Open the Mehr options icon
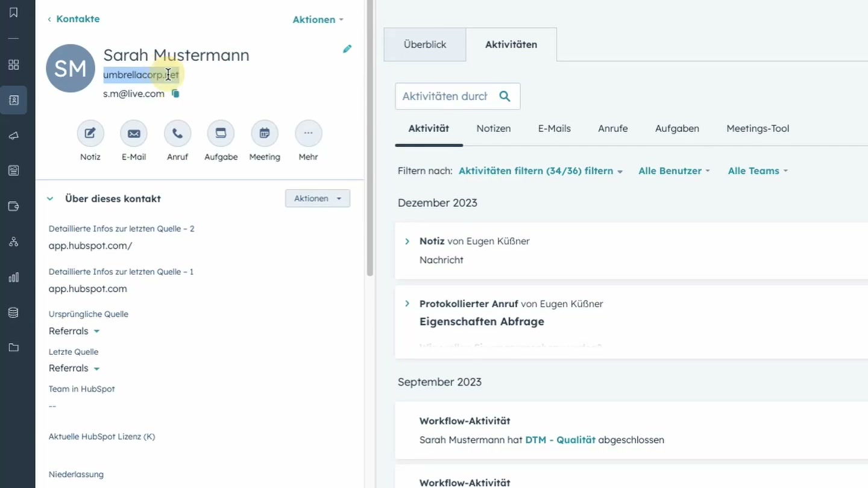Viewport: 868px width, 488px height. pos(308,133)
